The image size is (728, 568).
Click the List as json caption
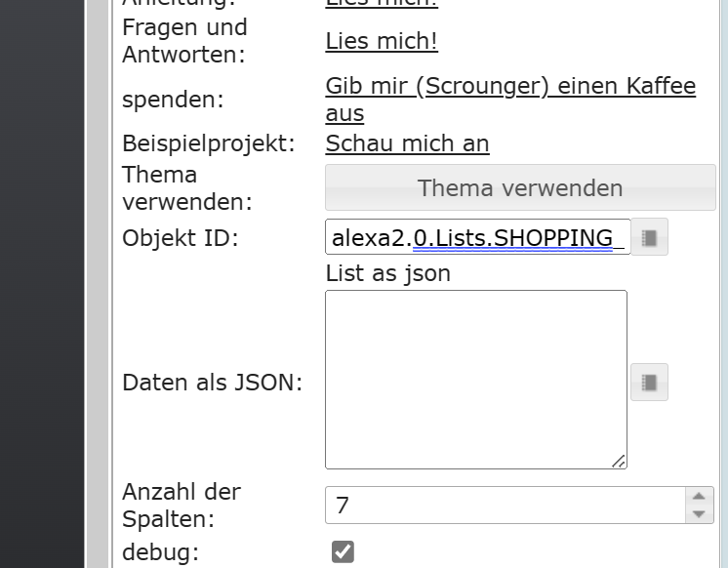[388, 273]
